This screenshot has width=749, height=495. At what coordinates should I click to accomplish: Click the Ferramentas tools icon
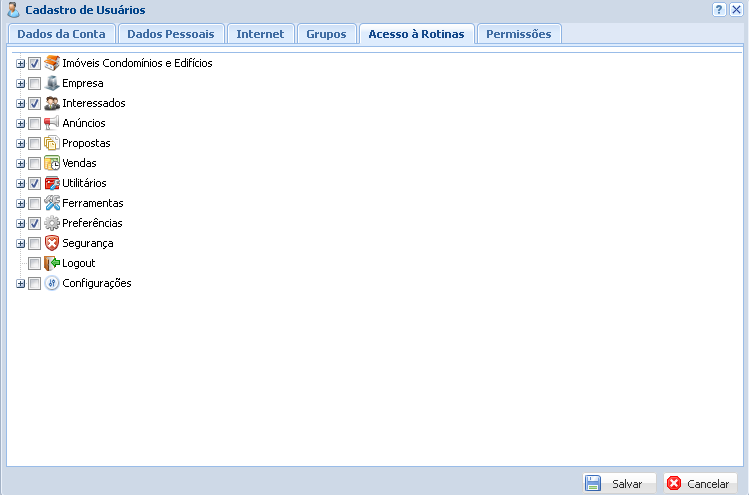pos(52,203)
